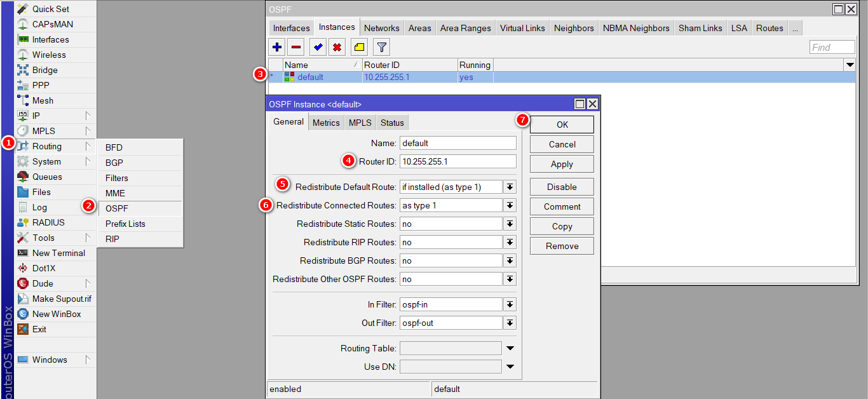Open the table column selector arrow
The height and width of the screenshot is (399, 868).
click(x=850, y=65)
